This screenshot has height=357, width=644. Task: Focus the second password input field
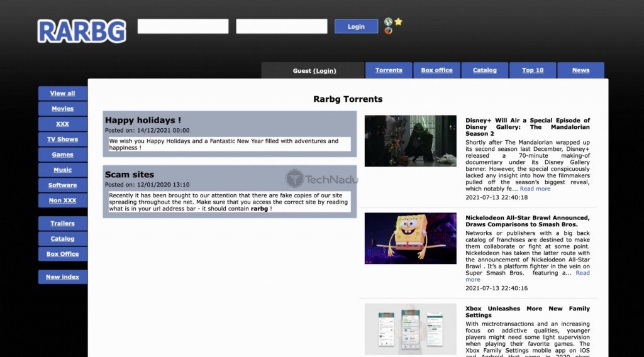click(282, 26)
